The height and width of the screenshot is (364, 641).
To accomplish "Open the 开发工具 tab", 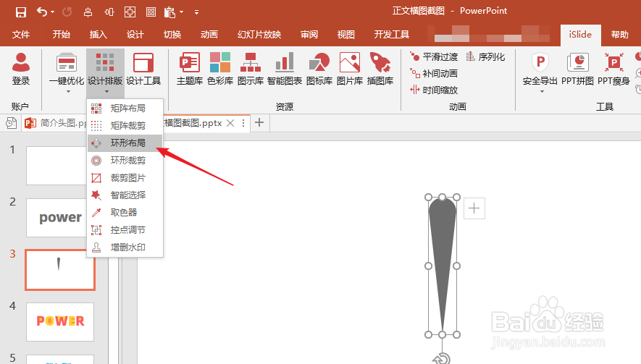I will [392, 35].
